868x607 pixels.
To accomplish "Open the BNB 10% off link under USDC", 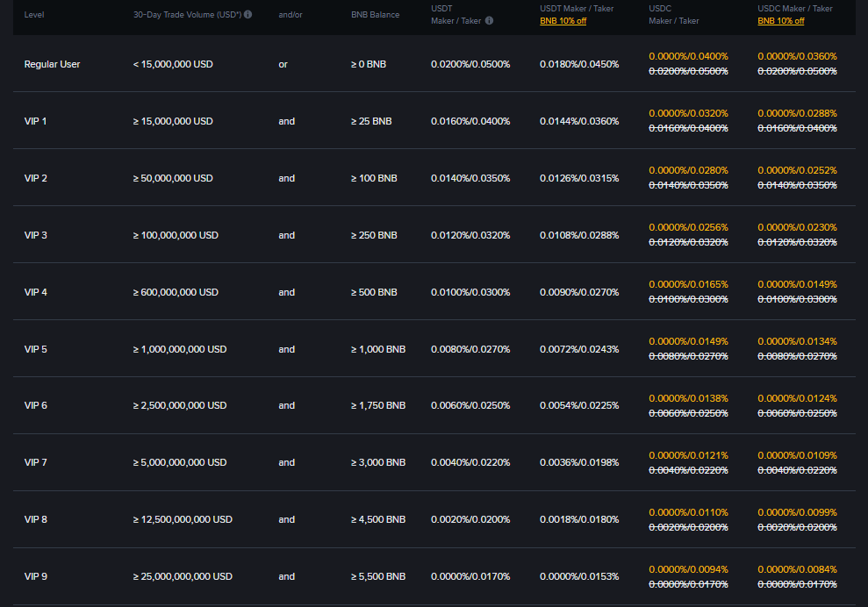I will 779,20.
